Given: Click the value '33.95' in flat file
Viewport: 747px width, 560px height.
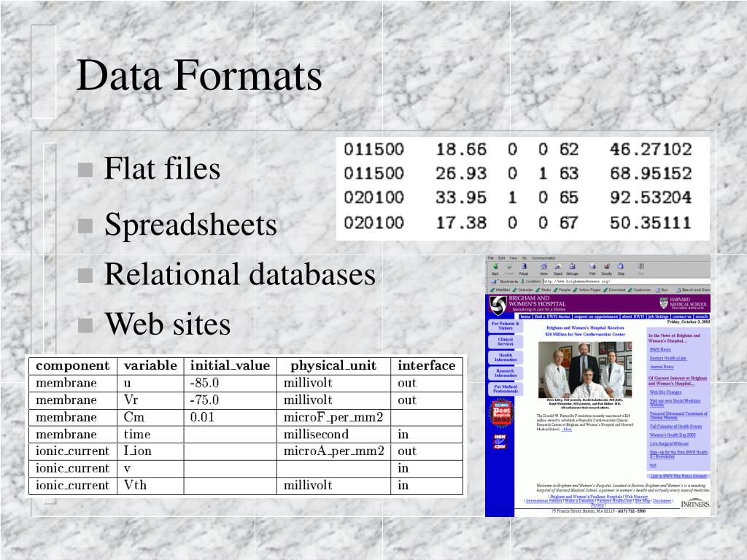Looking at the screenshot, I should (x=461, y=198).
